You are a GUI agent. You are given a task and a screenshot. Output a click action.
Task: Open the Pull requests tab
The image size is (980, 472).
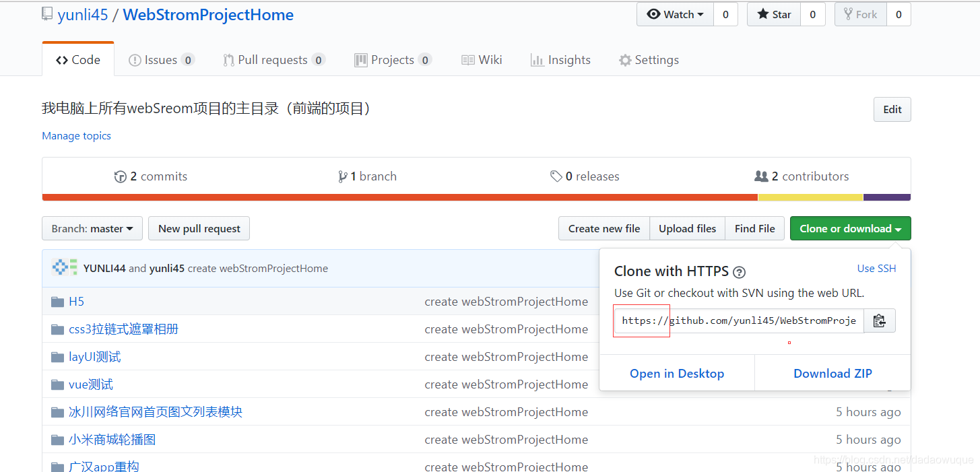(274, 60)
